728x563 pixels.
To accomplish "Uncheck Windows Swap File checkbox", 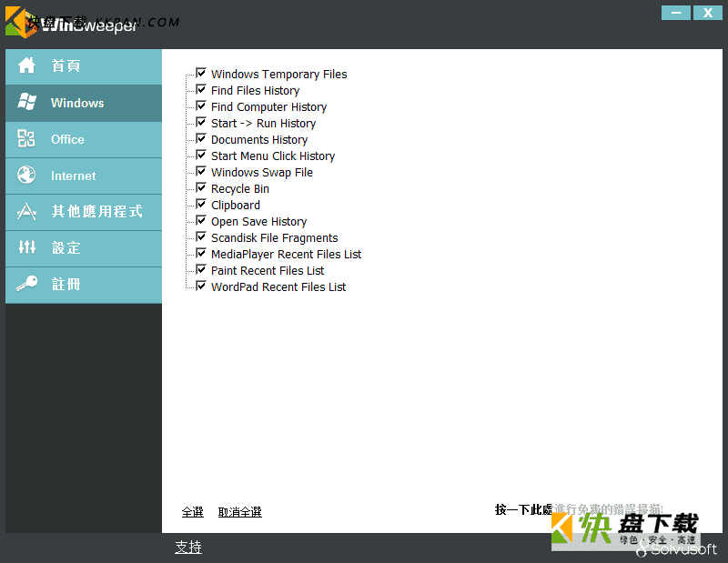I will tap(201, 171).
